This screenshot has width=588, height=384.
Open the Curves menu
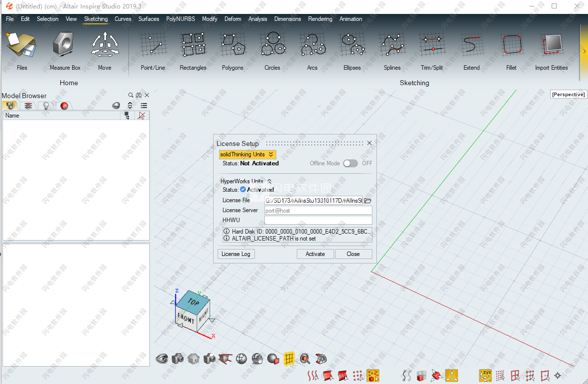pos(123,19)
